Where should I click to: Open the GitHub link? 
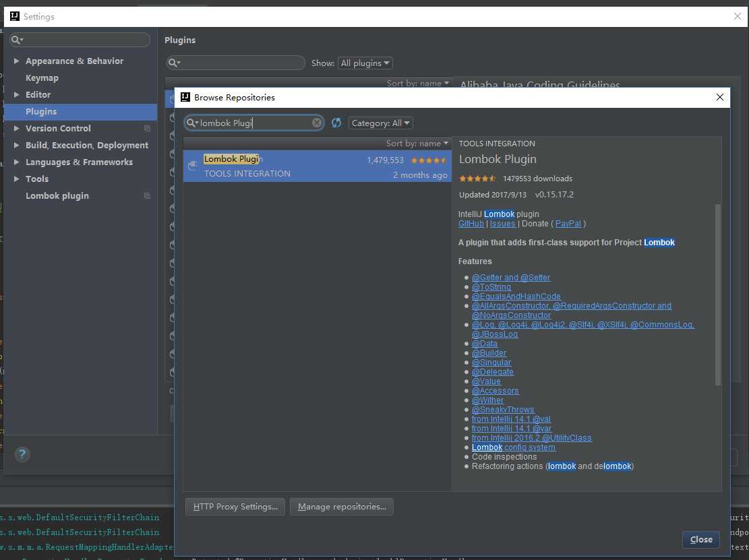(471, 224)
